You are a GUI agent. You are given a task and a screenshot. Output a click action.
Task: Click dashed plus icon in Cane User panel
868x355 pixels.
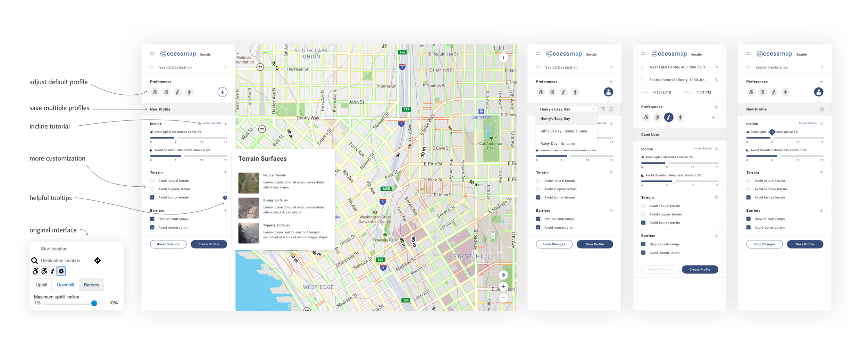click(713, 117)
